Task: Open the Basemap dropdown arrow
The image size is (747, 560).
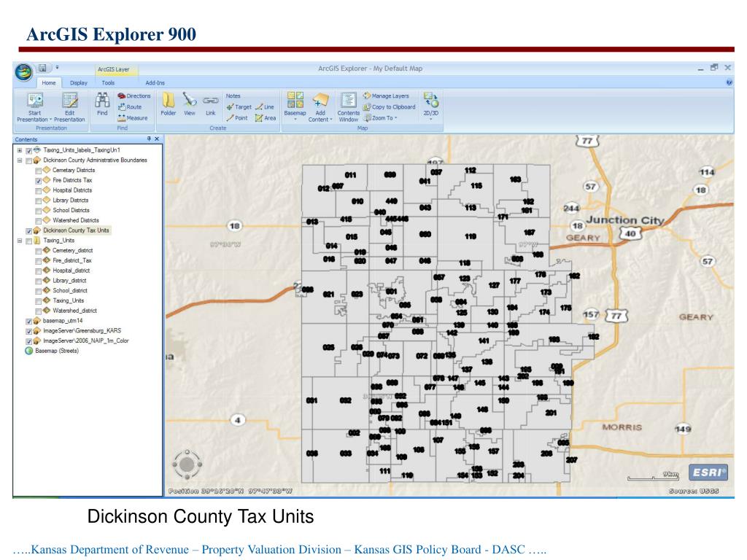Action: (x=295, y=120)
